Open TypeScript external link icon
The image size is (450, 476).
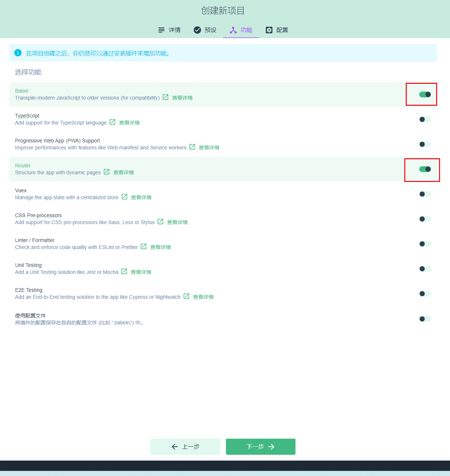point(112,122)
